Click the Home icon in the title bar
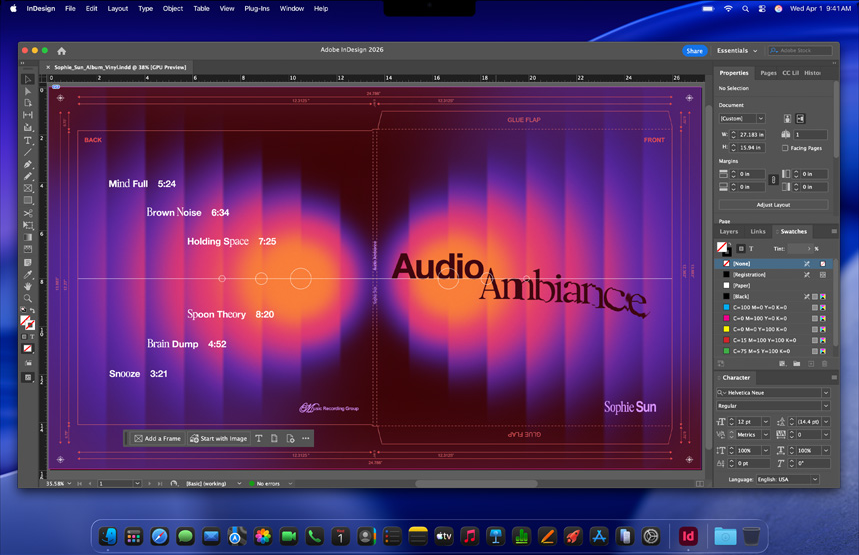This screenshot has height=555, width=859. pyautogui.click(x=61, y=51)
